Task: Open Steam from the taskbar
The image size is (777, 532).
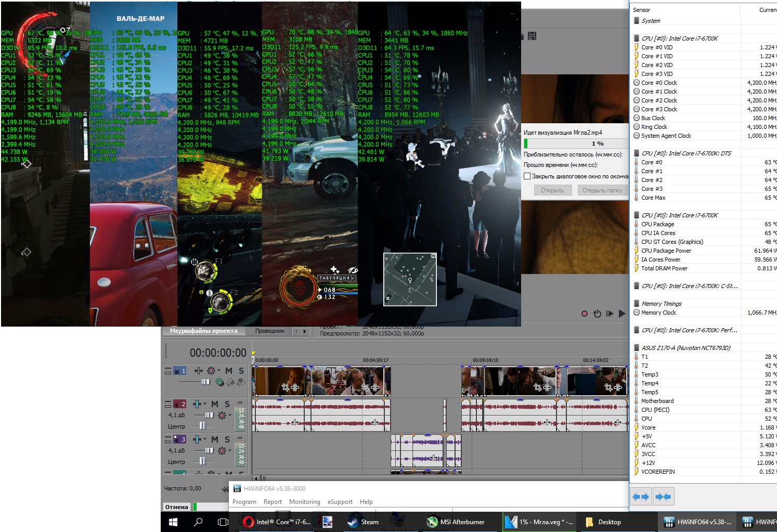Action: pyautogui.click(x=362, y=522)
